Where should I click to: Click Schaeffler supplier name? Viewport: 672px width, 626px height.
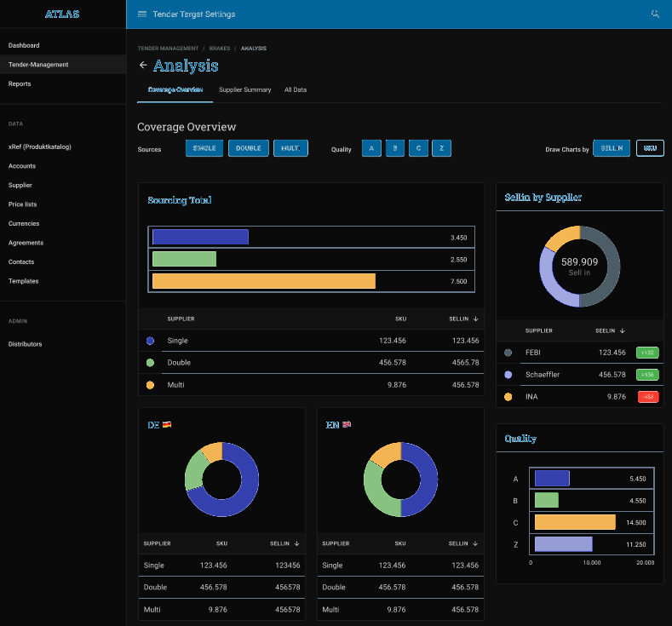click(x=543, y=375)
